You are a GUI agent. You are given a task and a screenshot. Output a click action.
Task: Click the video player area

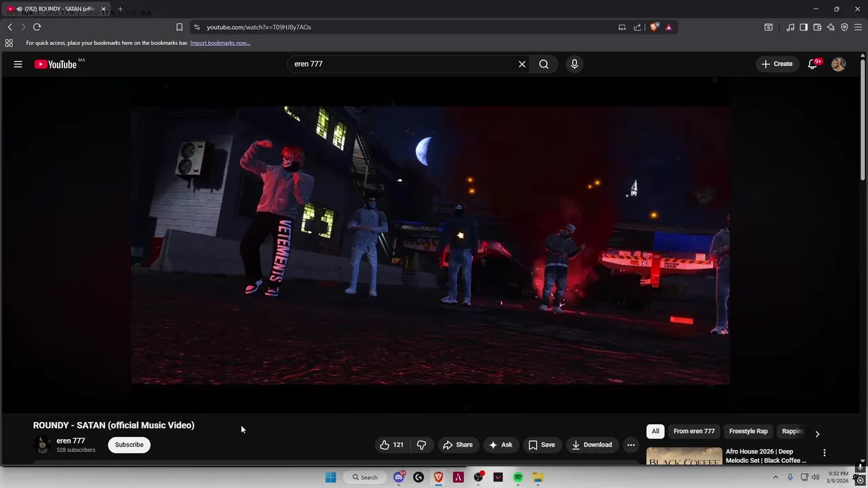430,244
